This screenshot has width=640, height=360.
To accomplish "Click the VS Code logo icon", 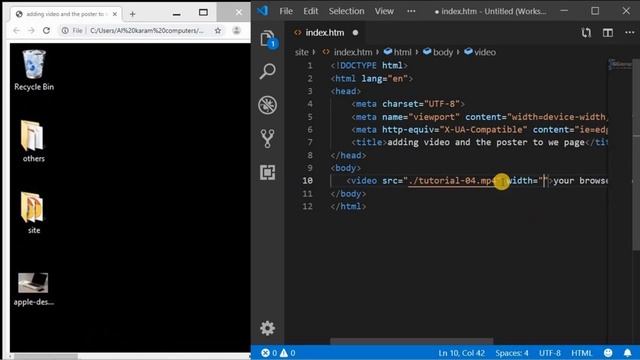I will pos(262,11).
